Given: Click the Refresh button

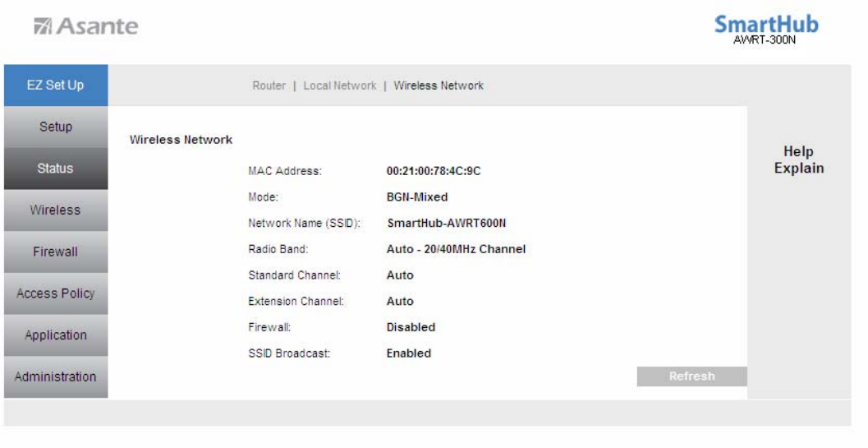Looking at the screenshot, I should coord(692,376).
